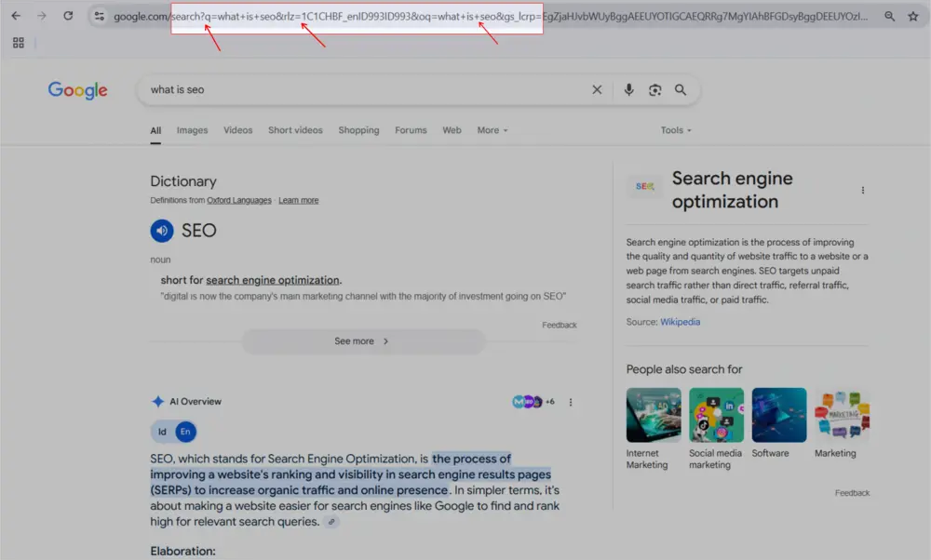This screenshot has width=931, height=560.
Task: Switch to Web tab
Action: click(452, 130)
